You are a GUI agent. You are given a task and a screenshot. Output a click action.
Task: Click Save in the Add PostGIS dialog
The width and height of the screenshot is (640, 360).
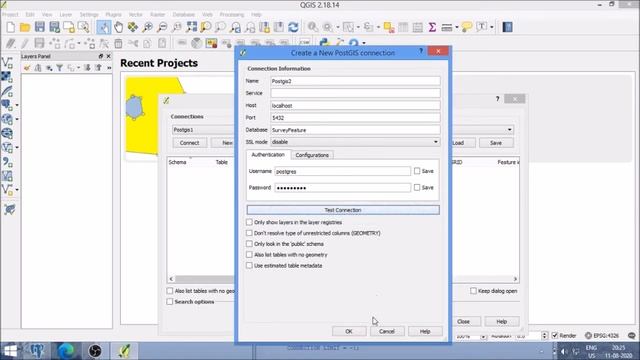point(496,143)
